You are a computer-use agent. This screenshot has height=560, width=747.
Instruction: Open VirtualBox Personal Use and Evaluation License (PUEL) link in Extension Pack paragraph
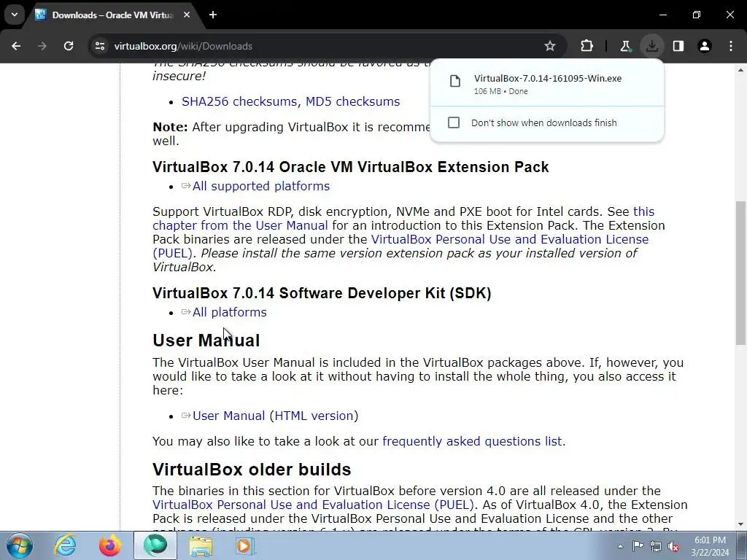pos(400,246)
